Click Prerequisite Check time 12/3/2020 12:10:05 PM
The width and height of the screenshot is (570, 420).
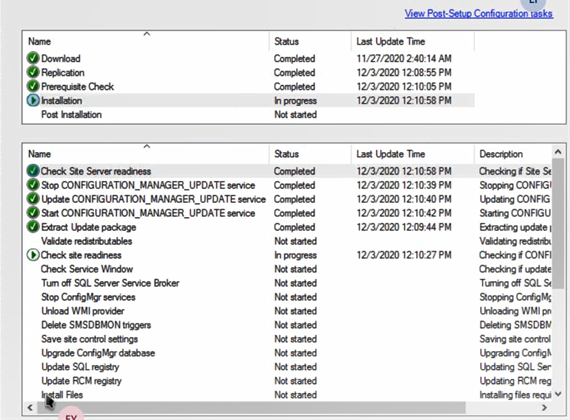404,86
